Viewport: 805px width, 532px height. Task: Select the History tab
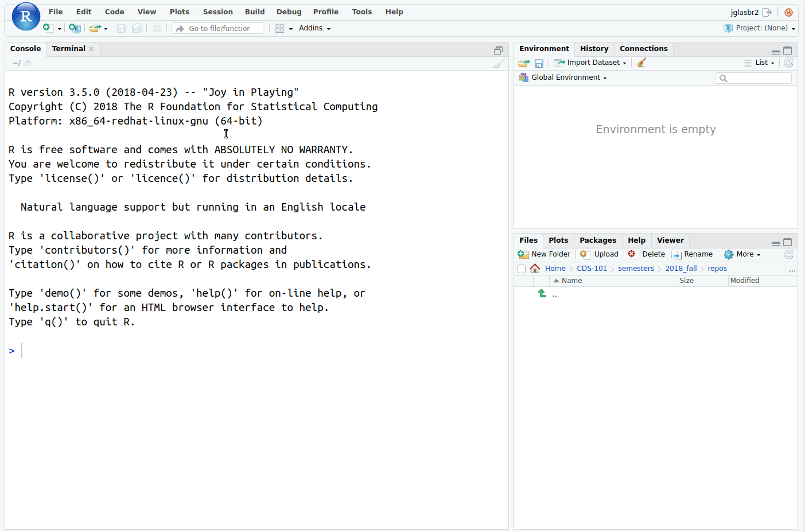(x=594, y=49)
